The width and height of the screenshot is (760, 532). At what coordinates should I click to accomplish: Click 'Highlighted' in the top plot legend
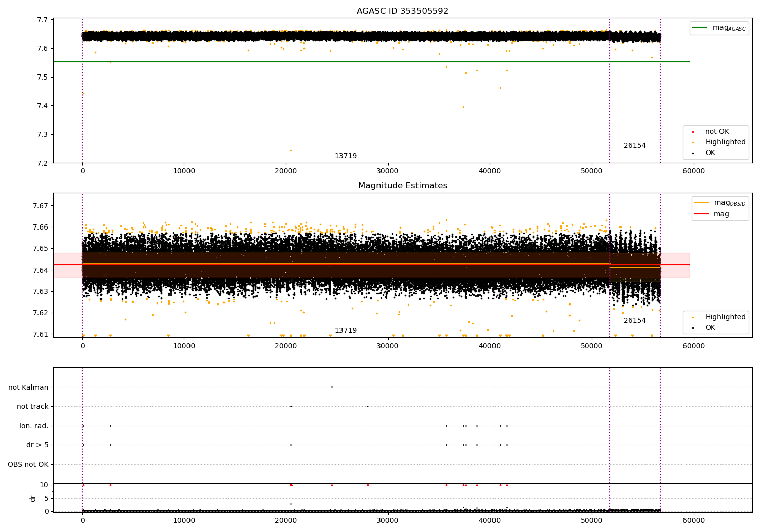coord(725,142)
